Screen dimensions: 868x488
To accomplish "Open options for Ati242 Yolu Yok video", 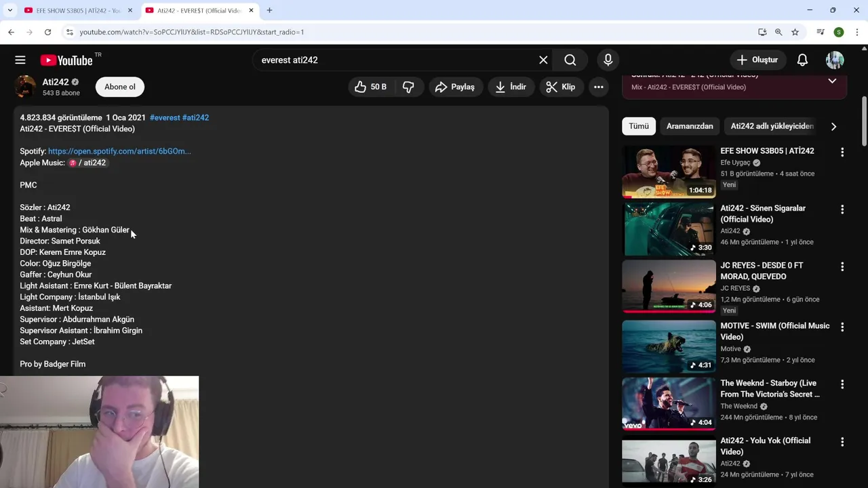I will tap(842, 442).
